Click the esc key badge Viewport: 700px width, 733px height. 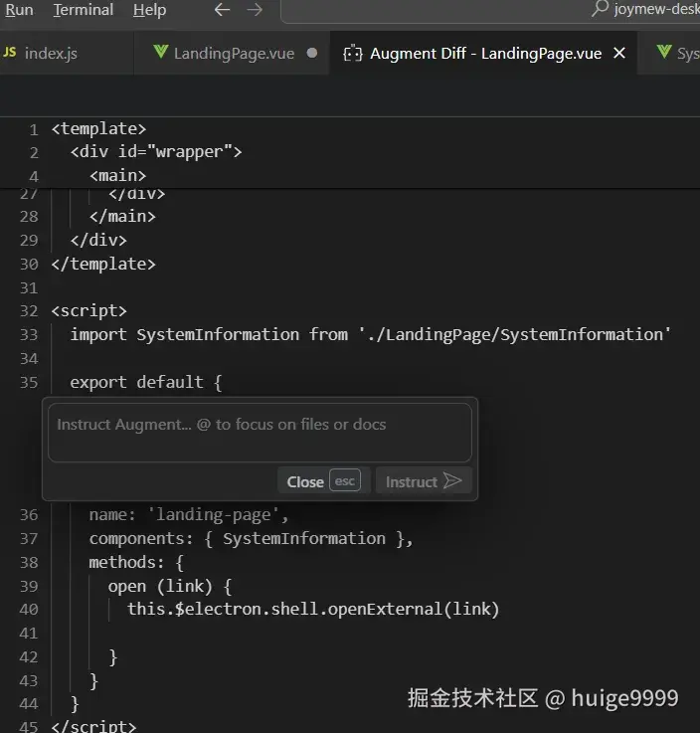[345, 480]
